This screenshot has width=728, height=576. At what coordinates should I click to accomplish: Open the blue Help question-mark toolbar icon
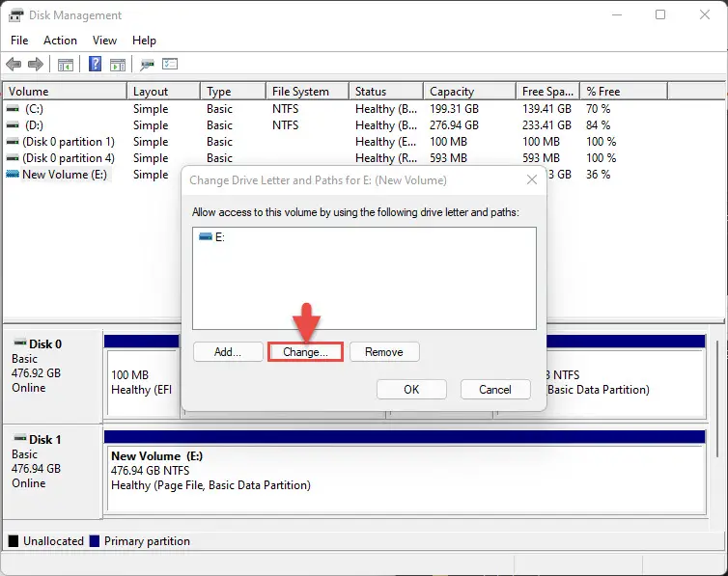pos(95,64)
